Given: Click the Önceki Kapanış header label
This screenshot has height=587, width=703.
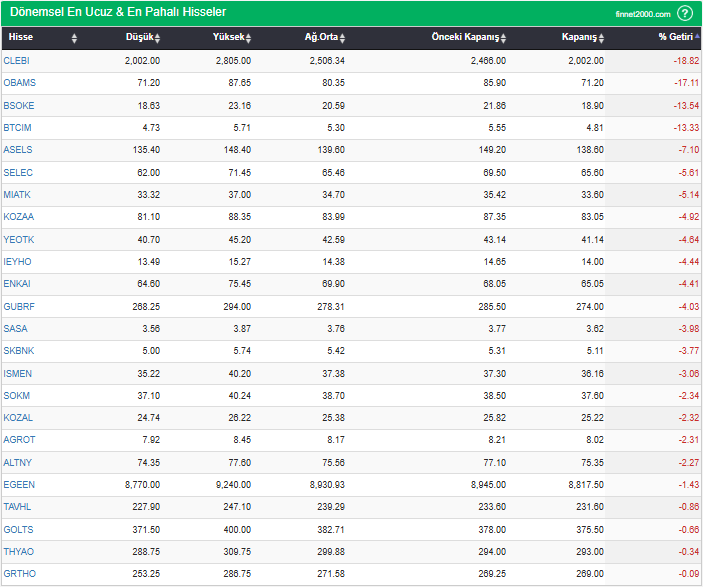Looking at the screenshot, I should click(x=465, y=37).
